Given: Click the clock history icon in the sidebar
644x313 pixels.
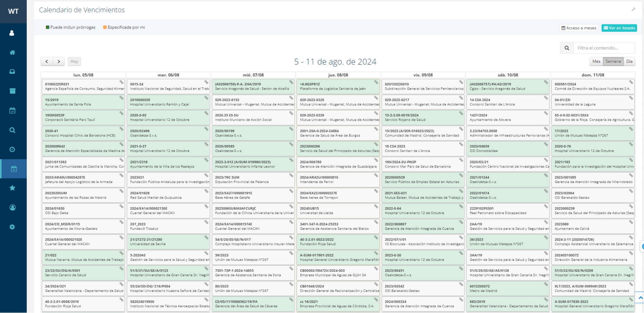Looking at the screenshot, I should coord(12,150).
